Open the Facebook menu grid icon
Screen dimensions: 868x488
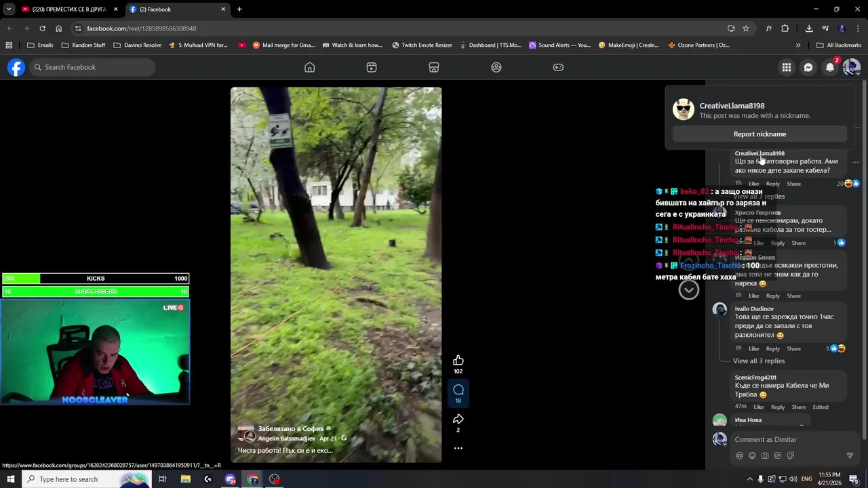pyautogui.click(x=787, y=67)
